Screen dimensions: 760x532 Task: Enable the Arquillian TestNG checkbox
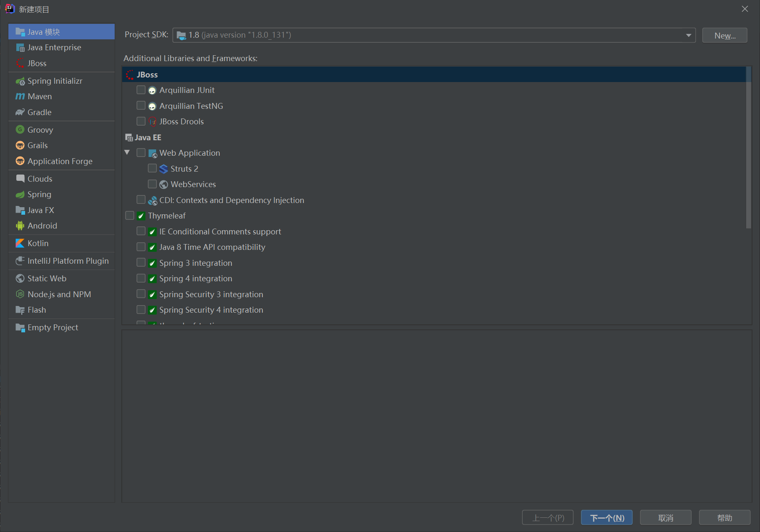coord(141,105)
